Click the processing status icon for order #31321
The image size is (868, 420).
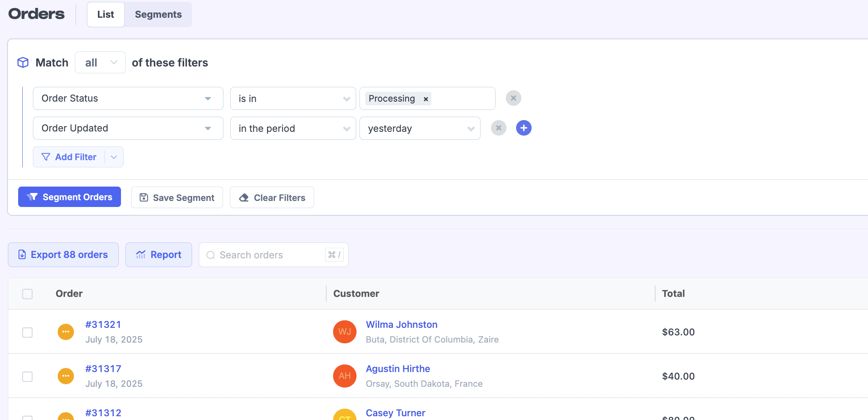pyautogui.click(x=66, y=332)
